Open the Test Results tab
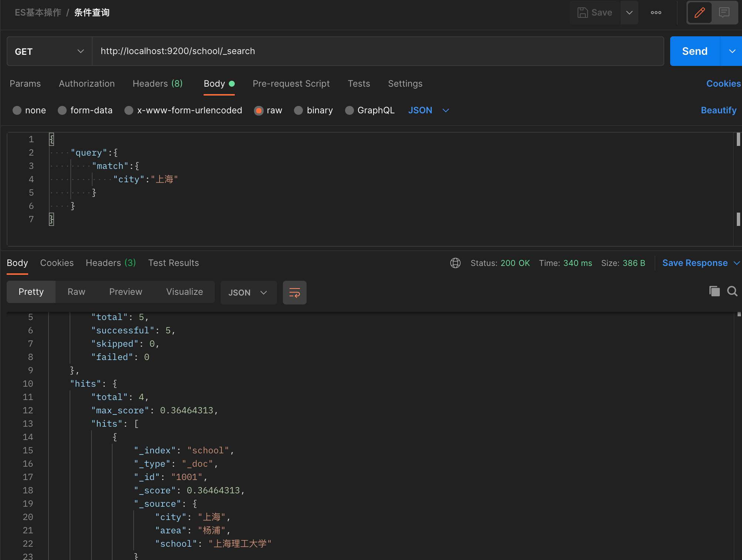742x560 pixels. pos(173,263)
